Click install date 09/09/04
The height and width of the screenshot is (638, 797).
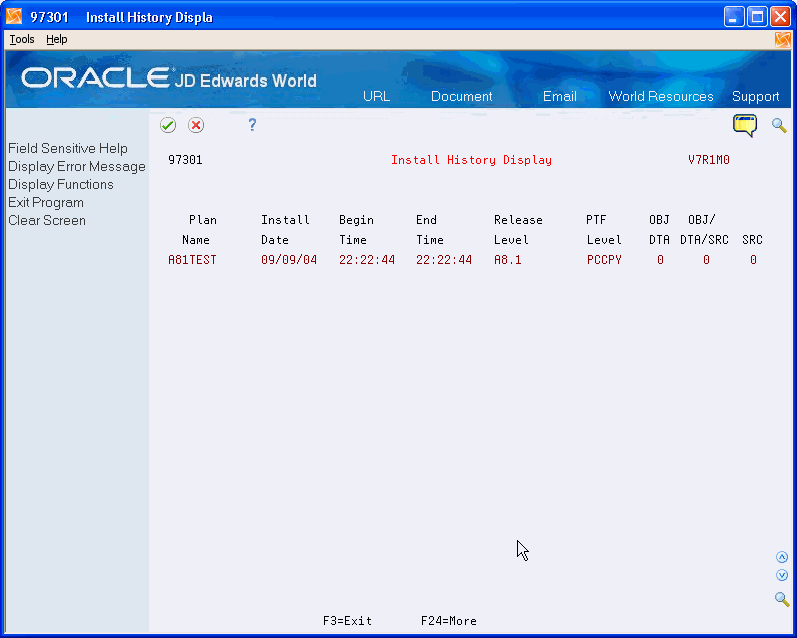289,260
